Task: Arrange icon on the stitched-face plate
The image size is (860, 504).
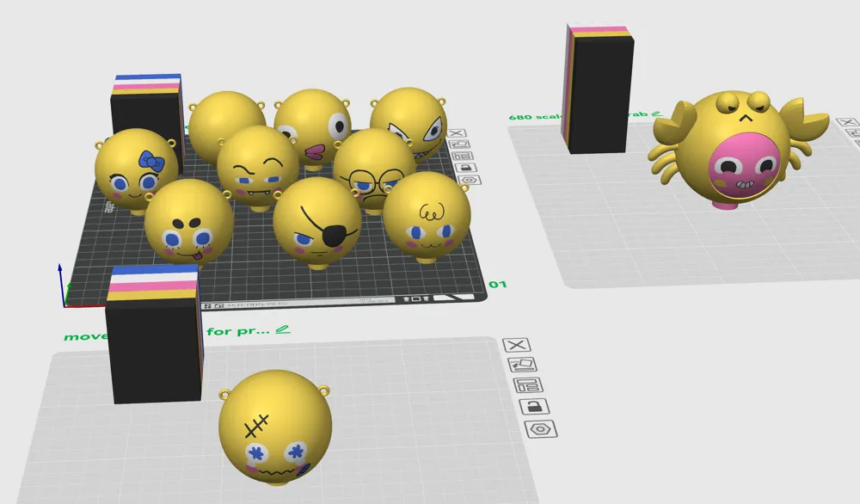Action: pos(528,385)
